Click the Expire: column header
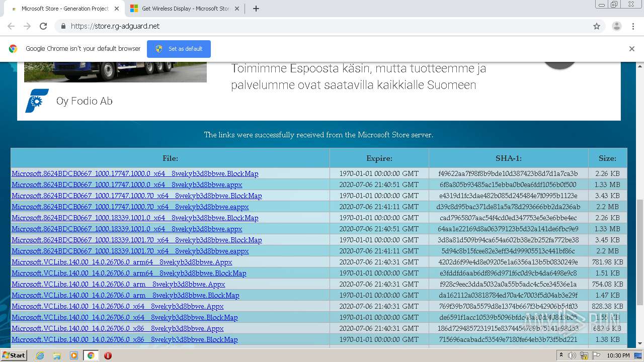This screenshot has height=362, width=644. pyautogui.click(x=379, y=158)
